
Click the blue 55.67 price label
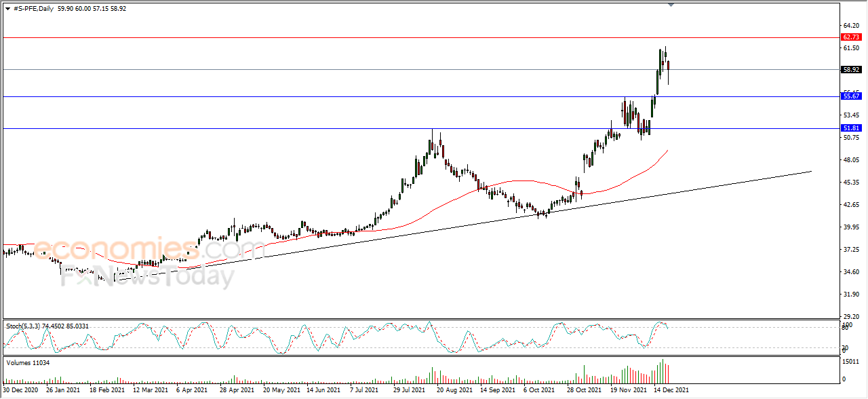851,96
